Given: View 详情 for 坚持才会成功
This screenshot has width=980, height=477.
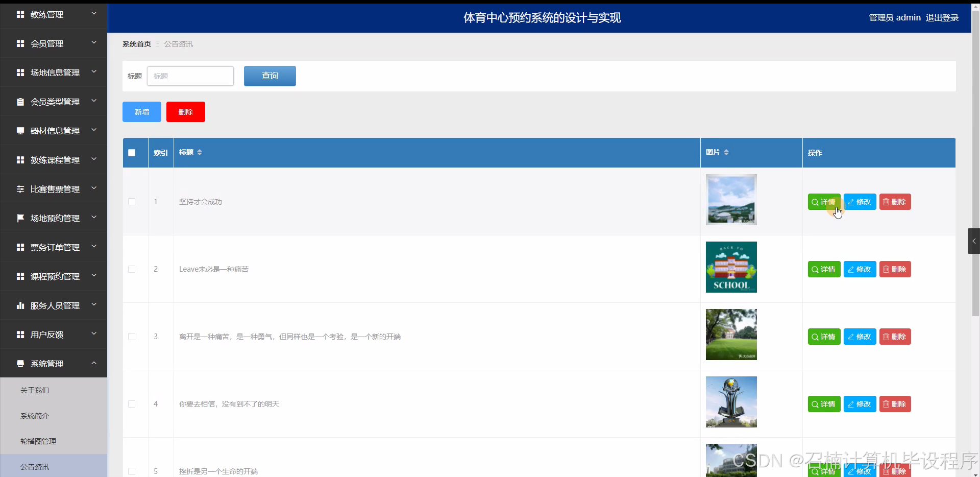Looking at the screenshot, I should 824,202.
